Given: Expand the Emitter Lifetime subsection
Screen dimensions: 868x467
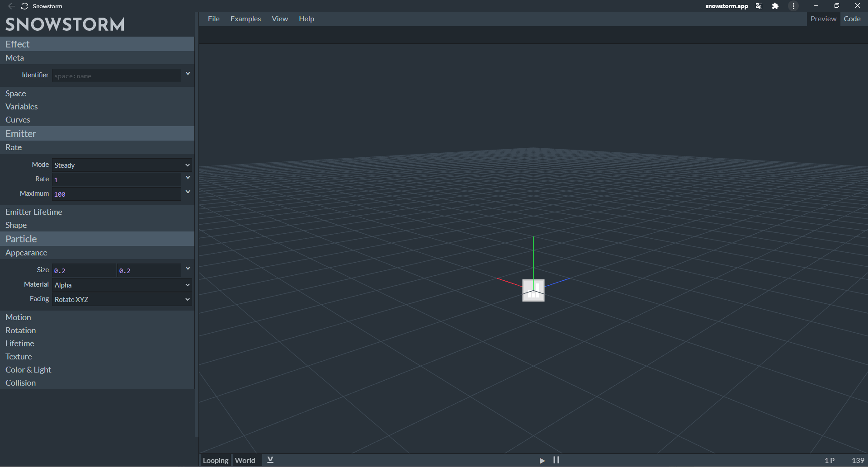Looking at the screenshot, I should (97, 212).
